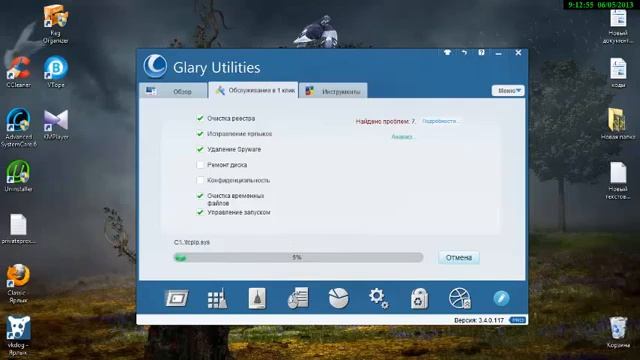
Task: Click the Найдено проблем: 7 text
Action: pos(385,121)
